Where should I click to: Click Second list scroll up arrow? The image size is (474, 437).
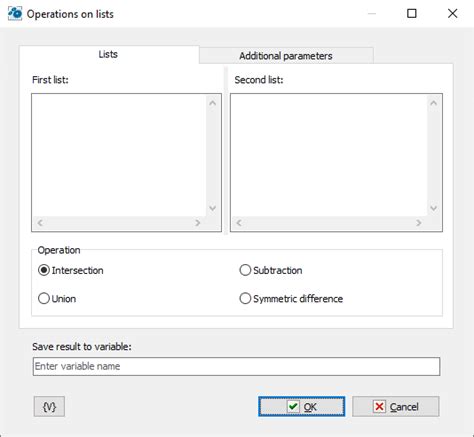point(434,103)
